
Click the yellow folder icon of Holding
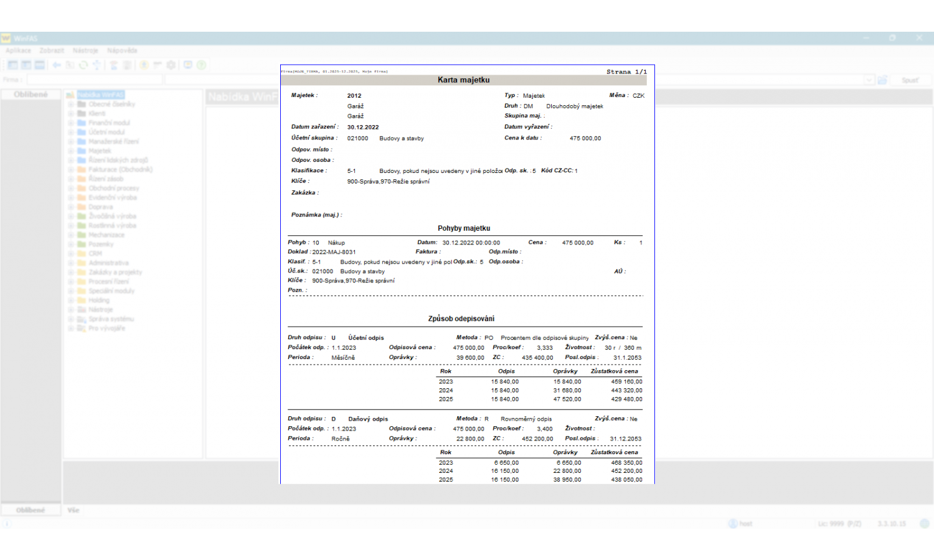point(82,300)
